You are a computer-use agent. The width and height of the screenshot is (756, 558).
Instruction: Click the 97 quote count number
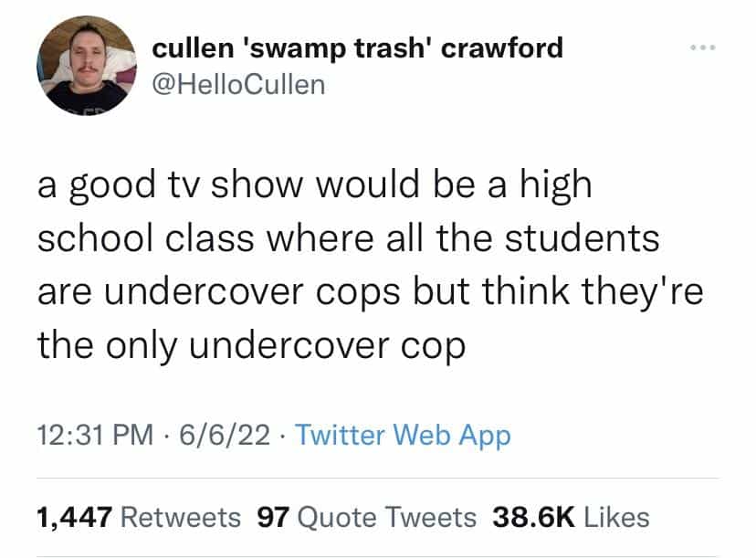pos(273,518)
